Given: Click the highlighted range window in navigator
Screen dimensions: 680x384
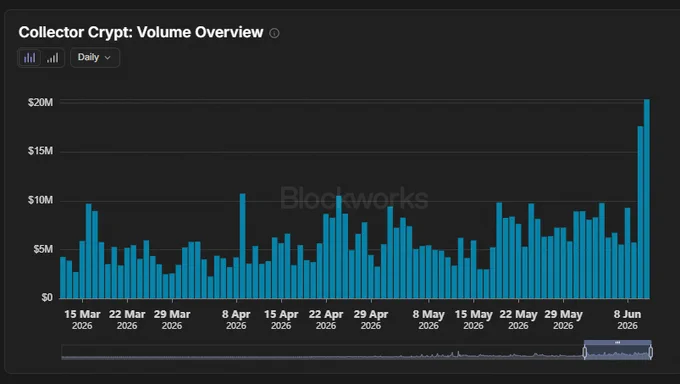Looking at the screenshot, I should point(618,351).
